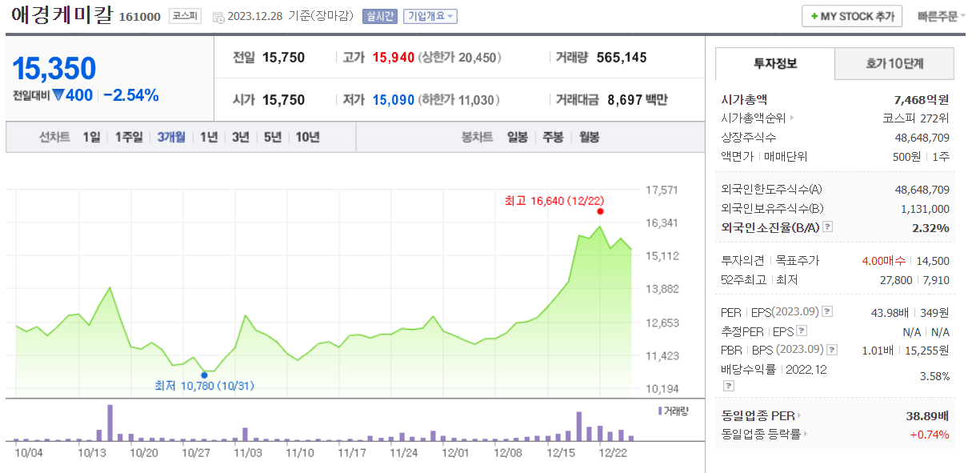980x473 pixels.
Task: Open the 투자정보 tab
Action: click(774, 63)
